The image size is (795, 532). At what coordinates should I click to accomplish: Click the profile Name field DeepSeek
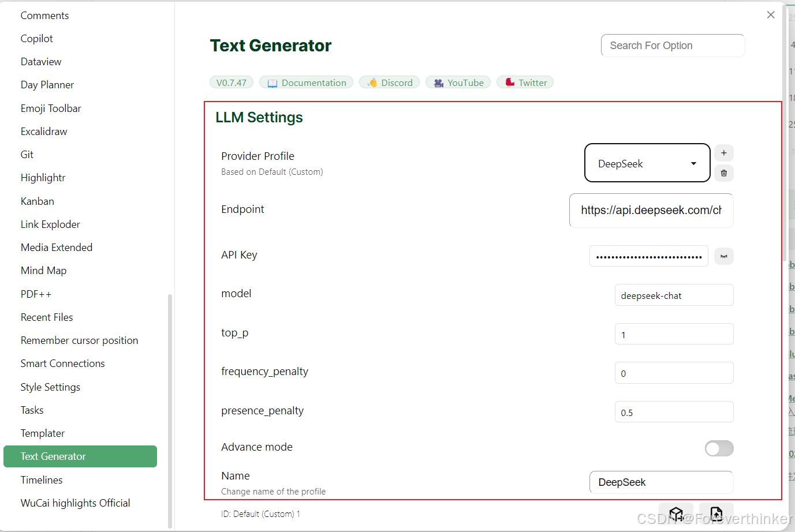[x=661, y=482]
